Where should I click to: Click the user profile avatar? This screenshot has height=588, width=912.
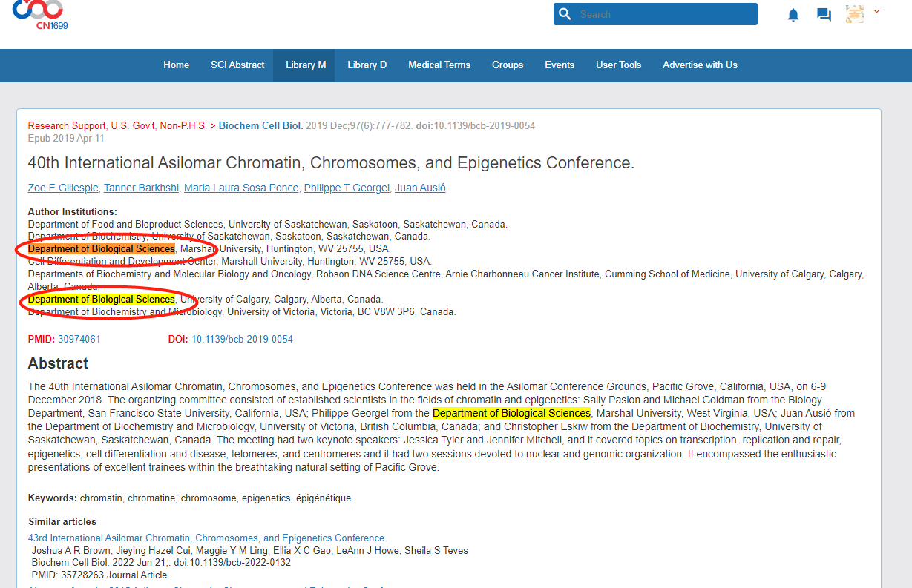click(x=855, y=14)
